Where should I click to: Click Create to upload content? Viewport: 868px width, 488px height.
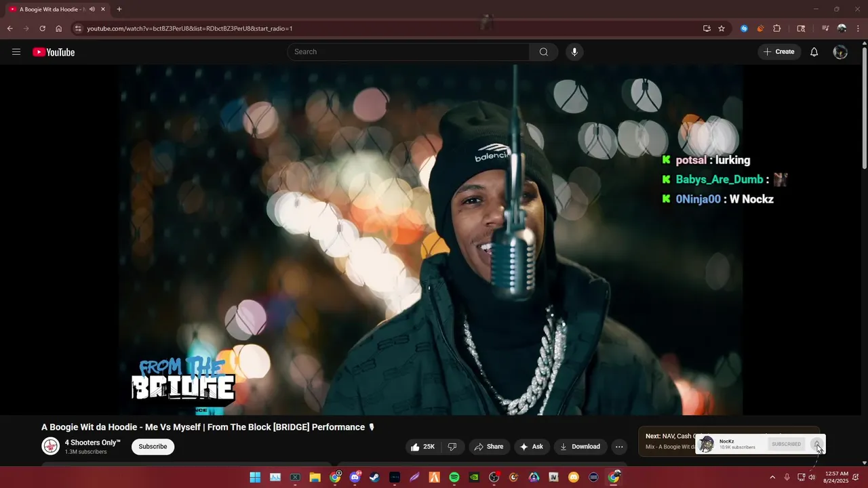(x=778, y=52)
